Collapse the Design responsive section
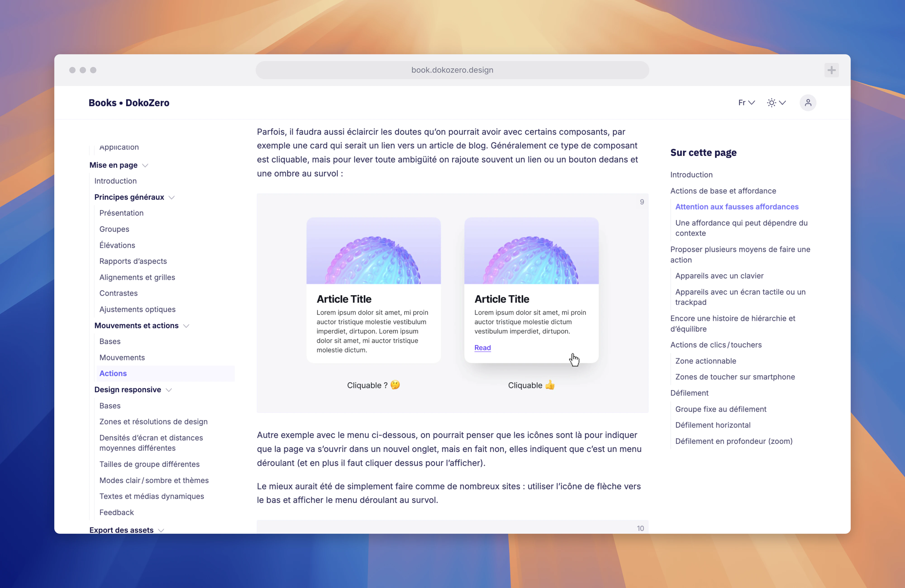This screenshot has height=588, width=905. [x=169, y=390]
